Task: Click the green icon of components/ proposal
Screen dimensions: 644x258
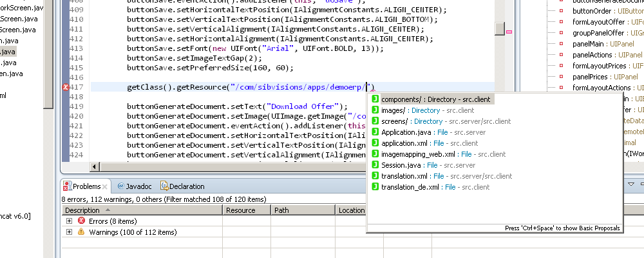Action: [x=375, y=99]
